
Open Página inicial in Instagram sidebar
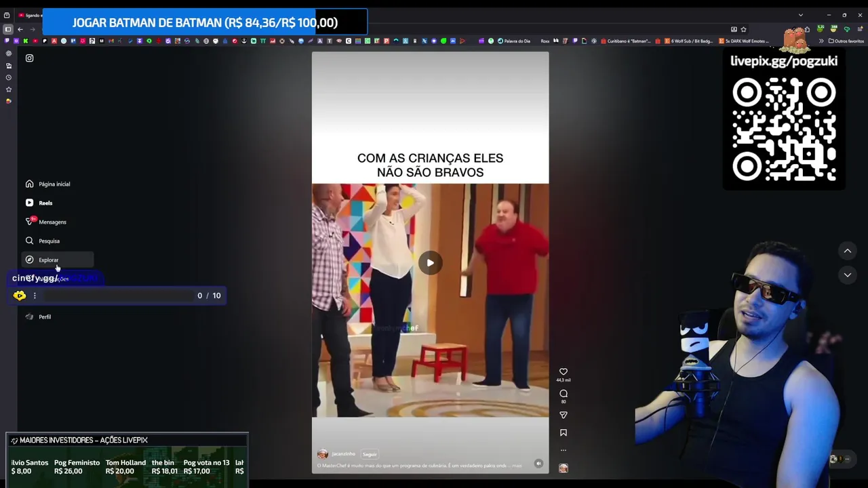tap(48, 184)
